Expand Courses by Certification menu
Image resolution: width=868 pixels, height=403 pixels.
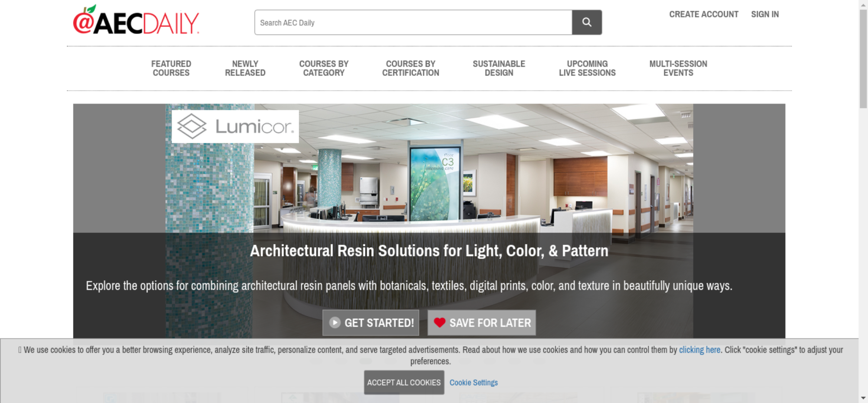pos(411,68)
